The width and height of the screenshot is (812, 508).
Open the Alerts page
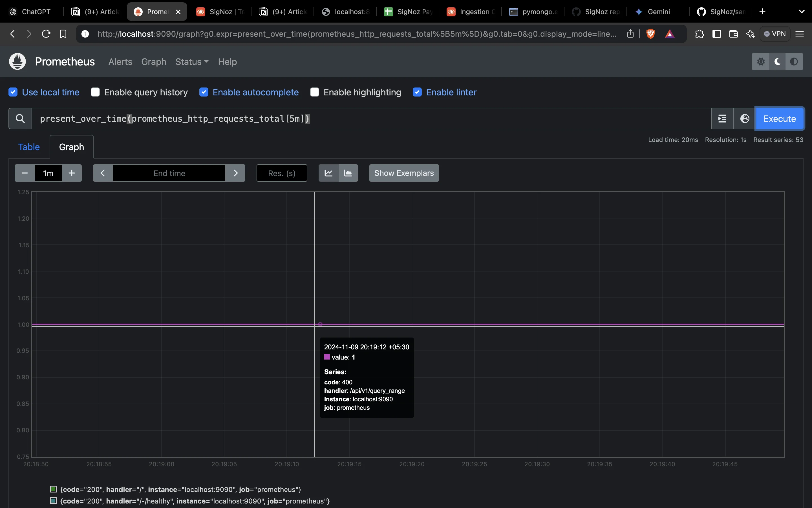pos(120,62)
